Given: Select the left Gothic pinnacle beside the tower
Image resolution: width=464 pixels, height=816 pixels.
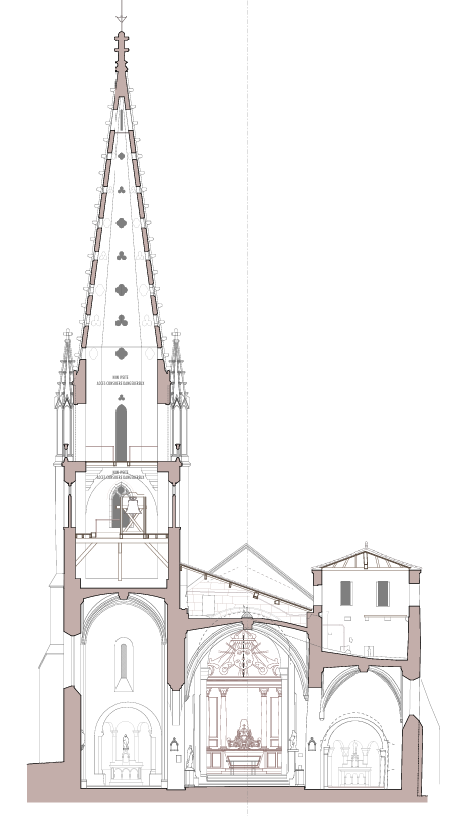Looking at the screenshot, I should point(67,396).
